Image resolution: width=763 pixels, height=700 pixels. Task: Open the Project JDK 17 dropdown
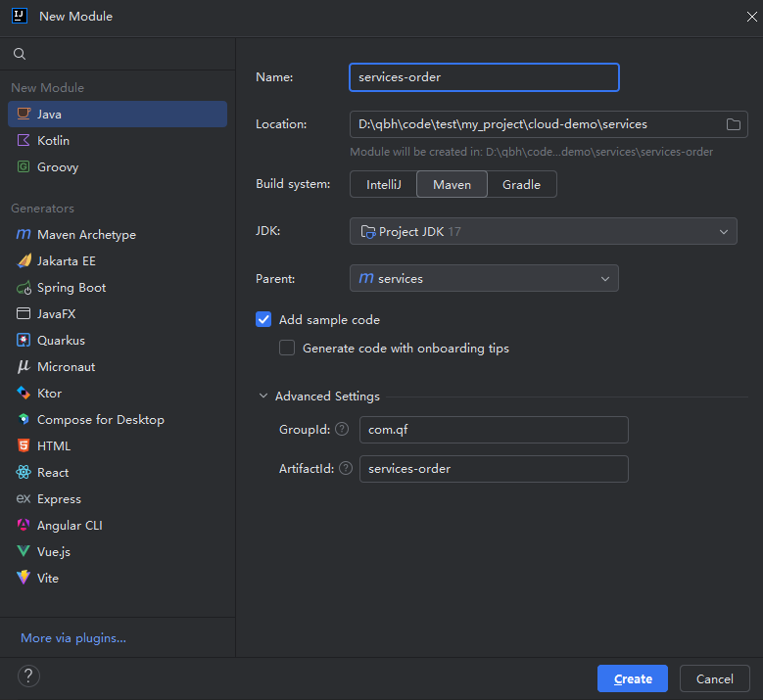point(544,231)
